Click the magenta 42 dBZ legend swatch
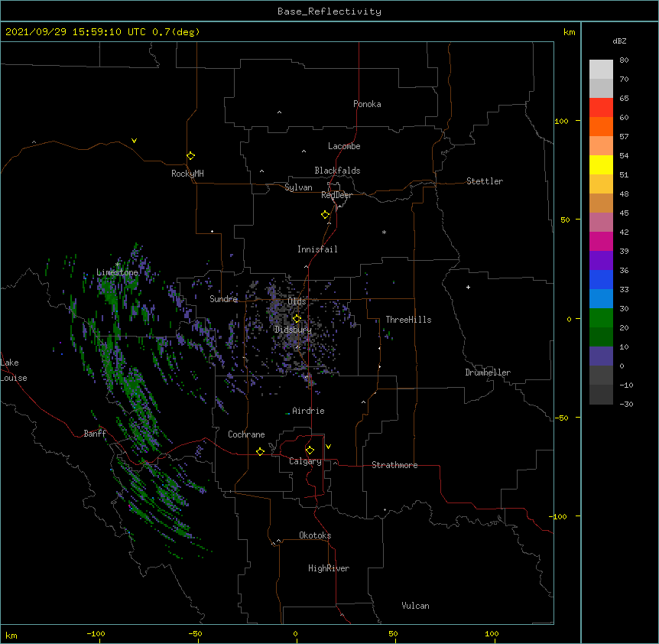Viewport: 659px width, 644px height. click(x=601, y=241)
